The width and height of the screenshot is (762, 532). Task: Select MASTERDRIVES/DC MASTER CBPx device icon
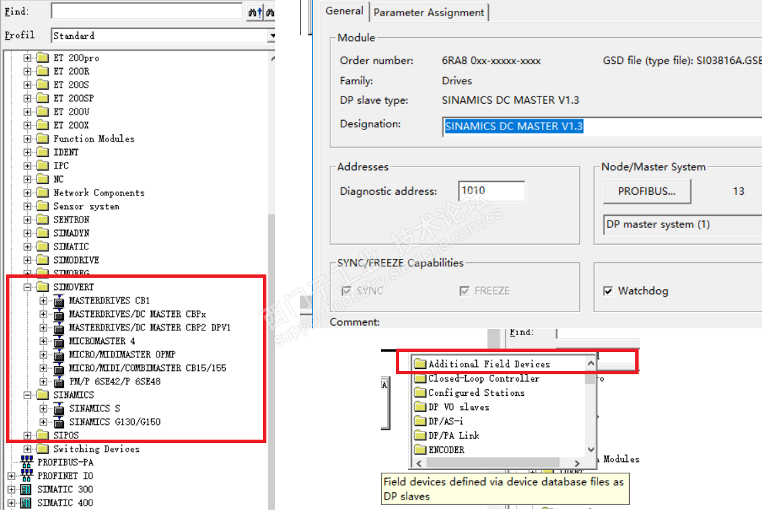(59, 314)
